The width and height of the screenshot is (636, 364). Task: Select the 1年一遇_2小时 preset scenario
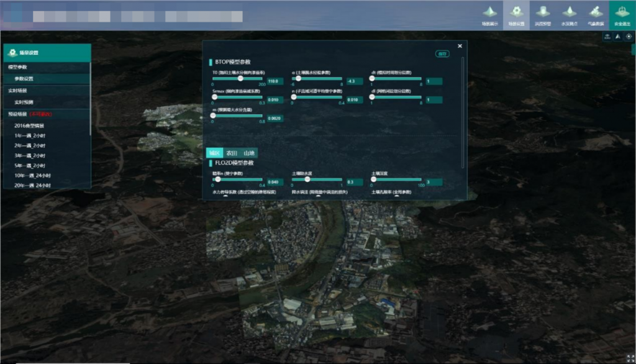point(30,135)
